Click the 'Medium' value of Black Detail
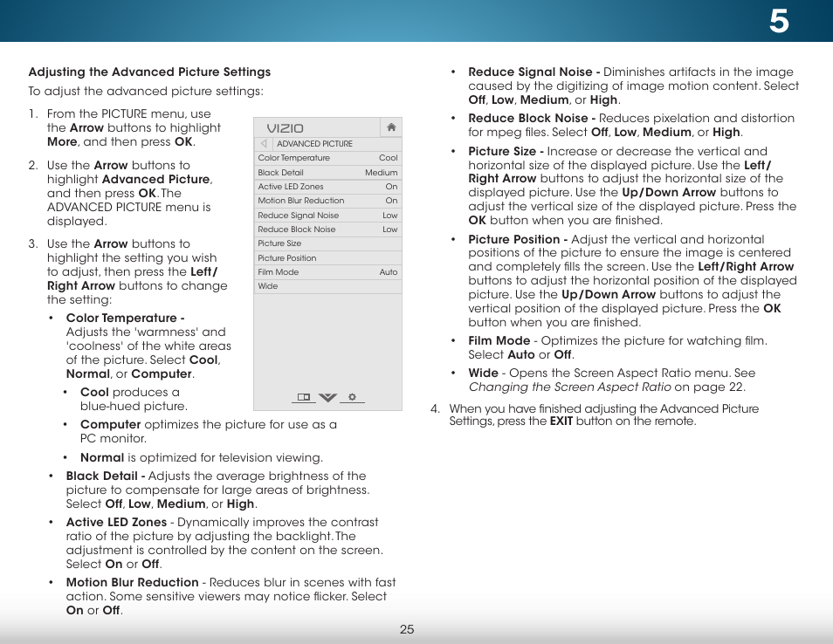833x644 pixels. click(381, 173)
